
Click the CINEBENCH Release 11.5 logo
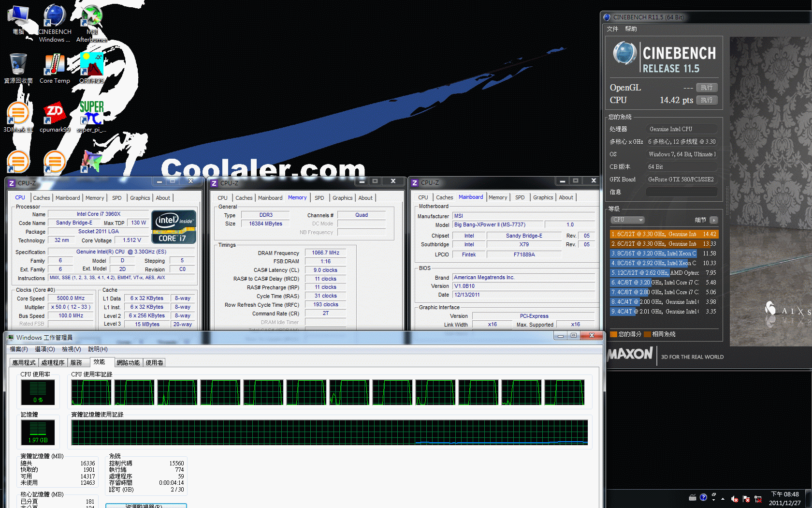pyautogui.click(x=664, y=57)
